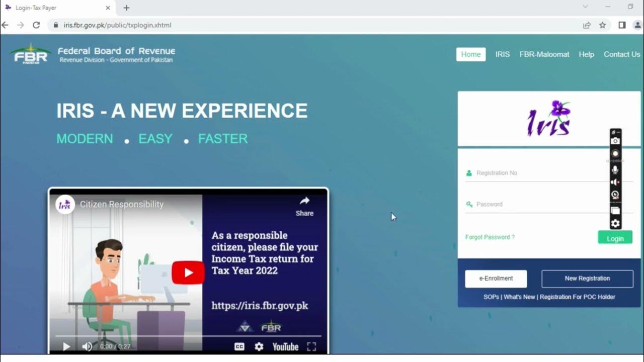Click the video progress bar
Viewport: 644px width, 362px height.
(188, 335)
